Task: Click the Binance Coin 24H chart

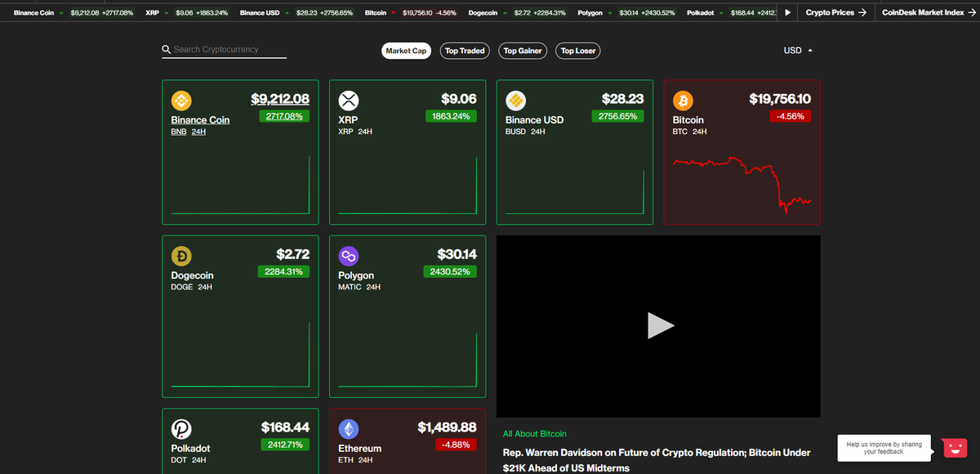Action: 240,186
